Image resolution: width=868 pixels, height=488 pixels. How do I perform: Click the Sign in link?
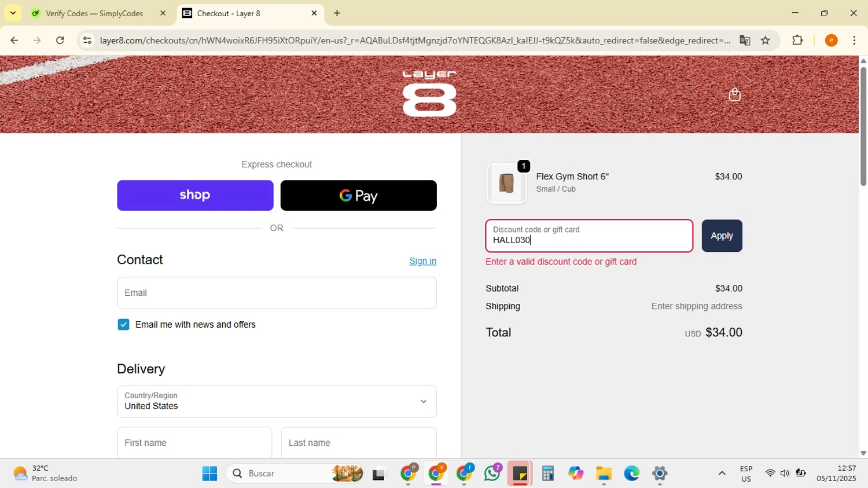tap(422, 261)
